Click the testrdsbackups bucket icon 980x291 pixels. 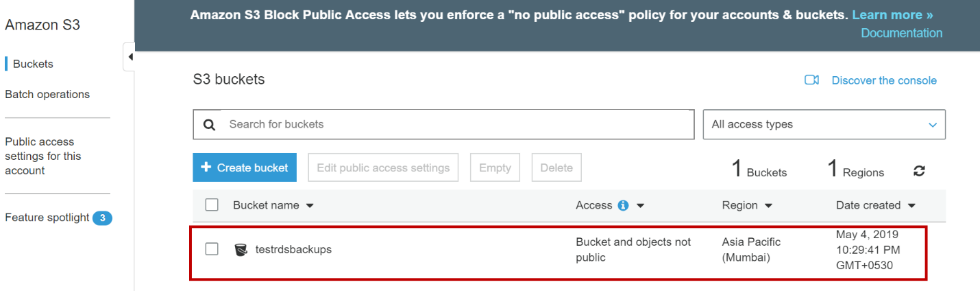coord(241,249)
